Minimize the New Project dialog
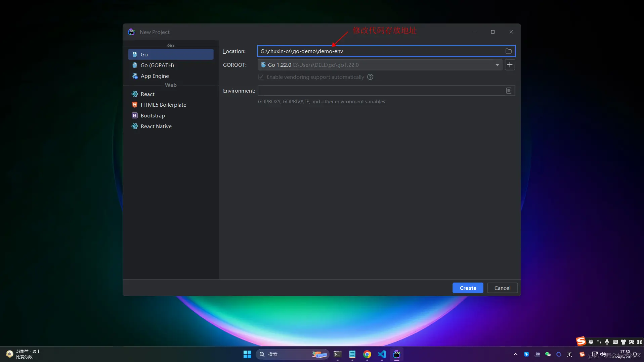Viewport: 644px width, 362px height. click(474, 32)
